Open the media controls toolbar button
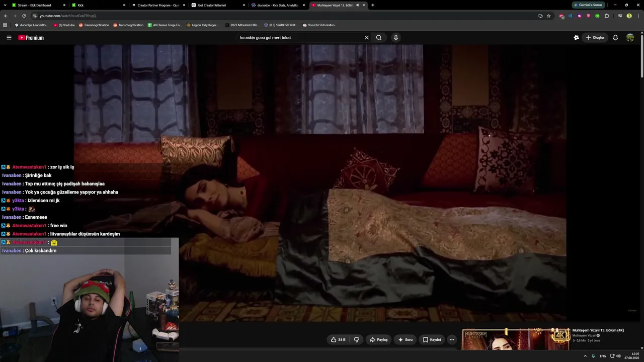 click(620, 16)
